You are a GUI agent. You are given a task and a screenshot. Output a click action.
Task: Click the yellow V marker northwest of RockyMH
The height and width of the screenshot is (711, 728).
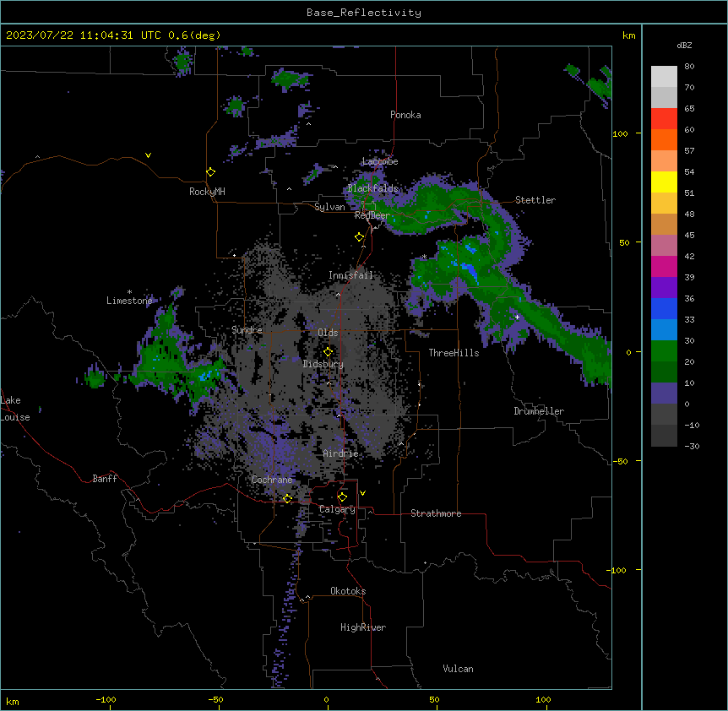click(148, 155)
